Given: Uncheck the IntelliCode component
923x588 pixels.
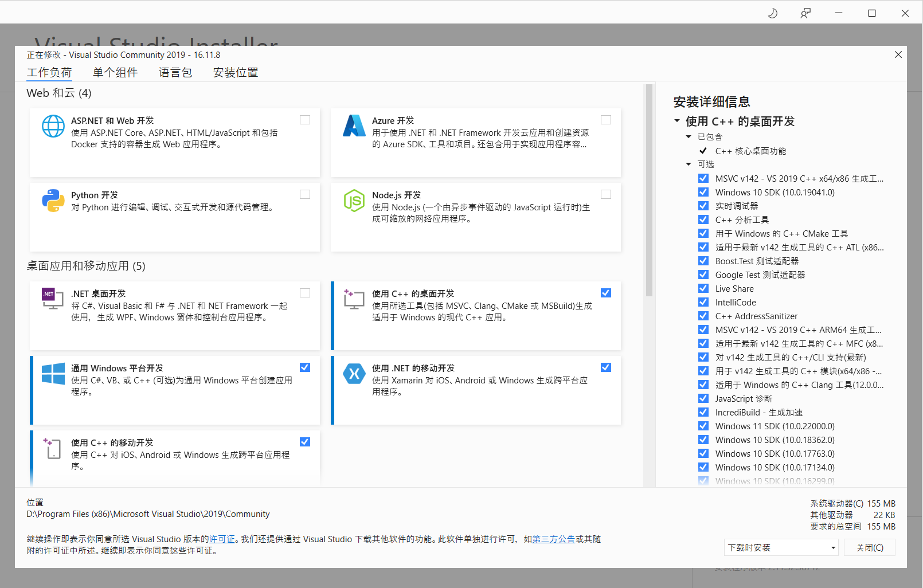Looking at the screenshot, I should [703, 302].
